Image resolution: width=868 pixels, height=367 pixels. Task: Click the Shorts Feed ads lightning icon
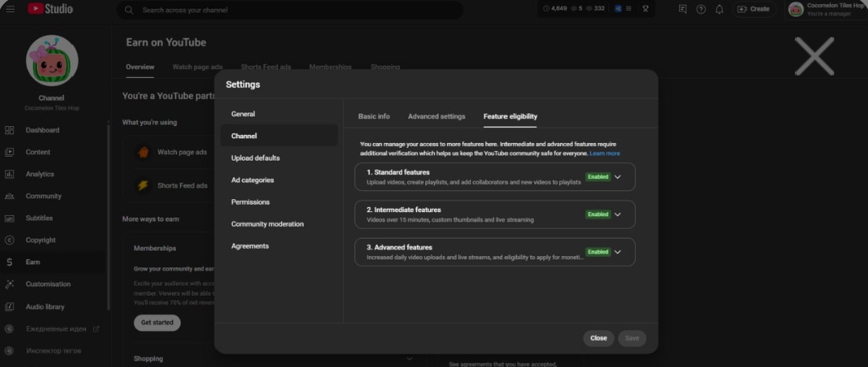[143, 186]
